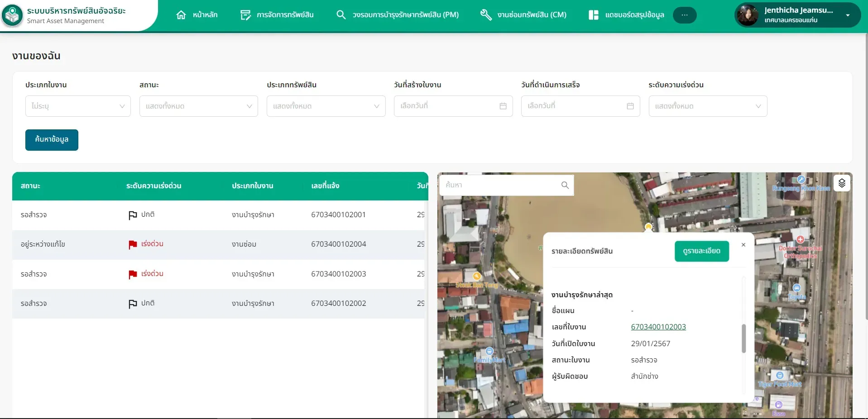The image size is (868, 419).
Task: Open the ระดับความเร่งด่วน dropdown
Action: pyautogui.click(x=708, y=106)
